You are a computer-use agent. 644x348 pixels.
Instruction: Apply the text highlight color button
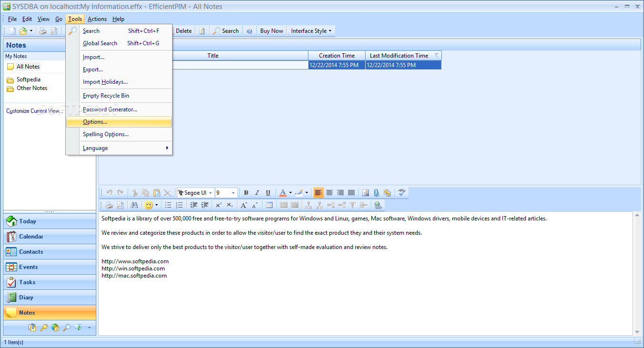tap(299, 193)
